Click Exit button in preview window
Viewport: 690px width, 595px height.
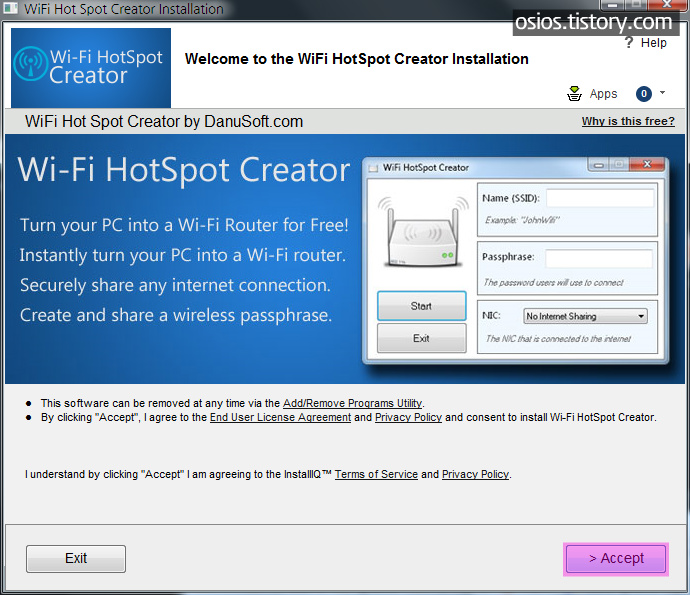point(422,338)
